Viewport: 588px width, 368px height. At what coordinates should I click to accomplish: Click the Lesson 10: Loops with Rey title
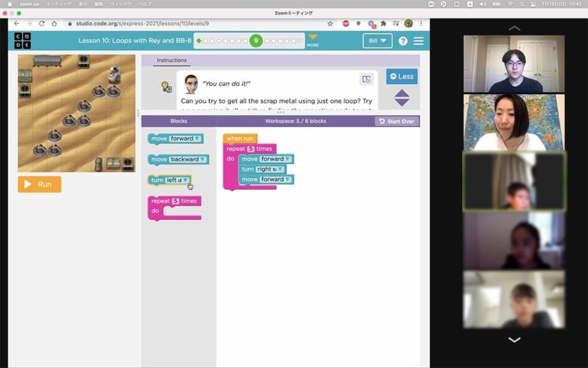135,41
